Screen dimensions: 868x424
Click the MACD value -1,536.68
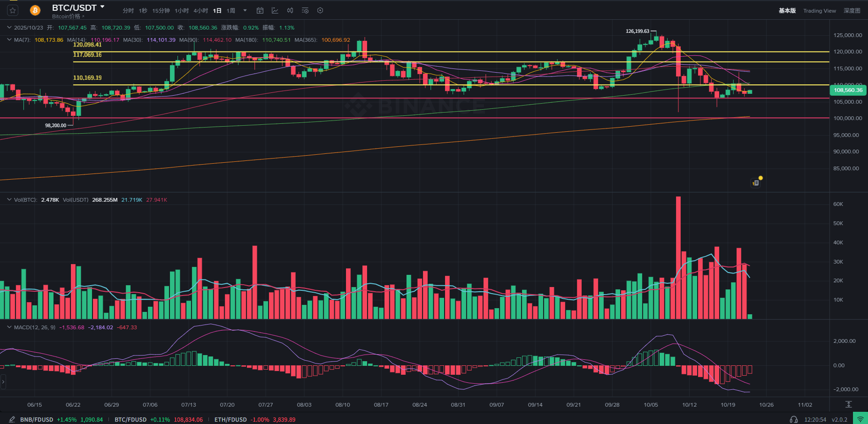pos(72,327)
